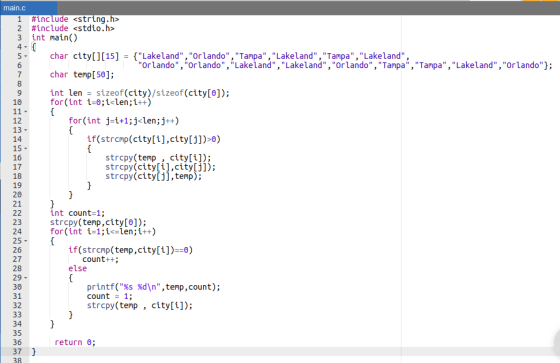Collapse the inner for loop fold at line 13
Image resolution: width=560 pixels, height=363 pixels.
coord(25,130)
